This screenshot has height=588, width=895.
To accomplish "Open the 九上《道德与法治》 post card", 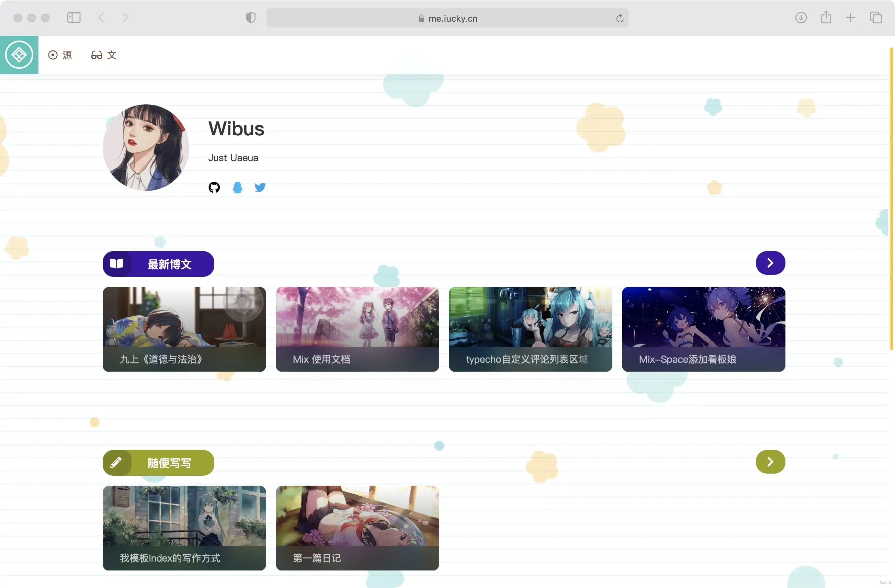I will coord(184,329).
